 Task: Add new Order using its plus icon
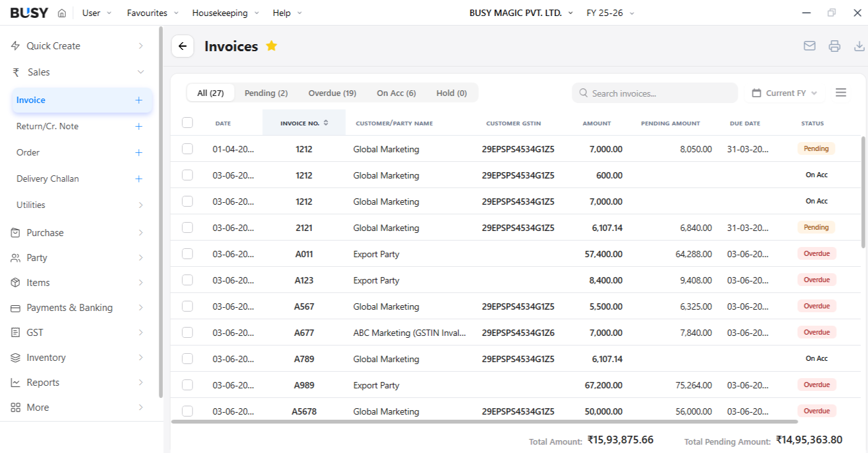139,153
